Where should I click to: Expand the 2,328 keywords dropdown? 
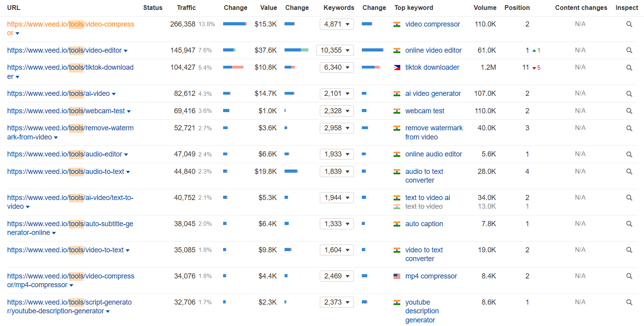pyautogui.click(x=336, y=111)
